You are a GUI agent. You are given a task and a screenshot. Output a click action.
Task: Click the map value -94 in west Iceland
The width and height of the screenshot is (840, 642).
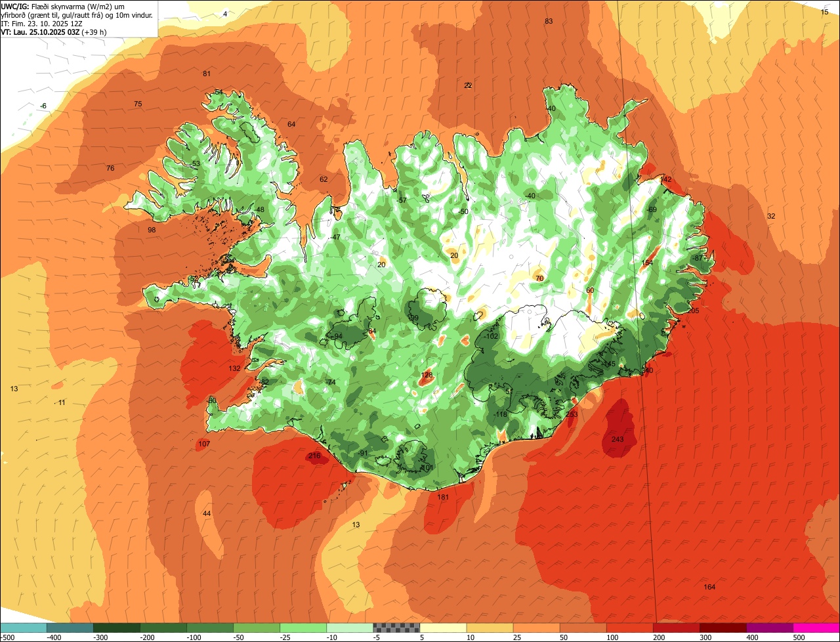(337, 336)
